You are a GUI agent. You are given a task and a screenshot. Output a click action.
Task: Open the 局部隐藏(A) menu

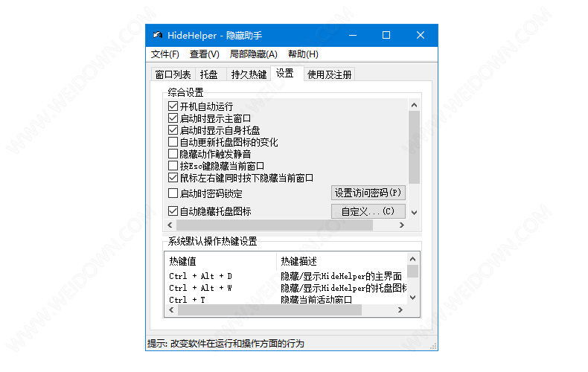pyautogui.click(x=254, y=54)
